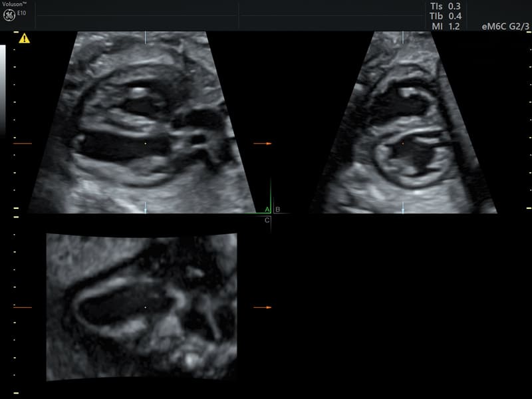The width and height of the screenshot is (532, 399).
Task: Click the orange center dot in plane B
Action: pos(402,143)
